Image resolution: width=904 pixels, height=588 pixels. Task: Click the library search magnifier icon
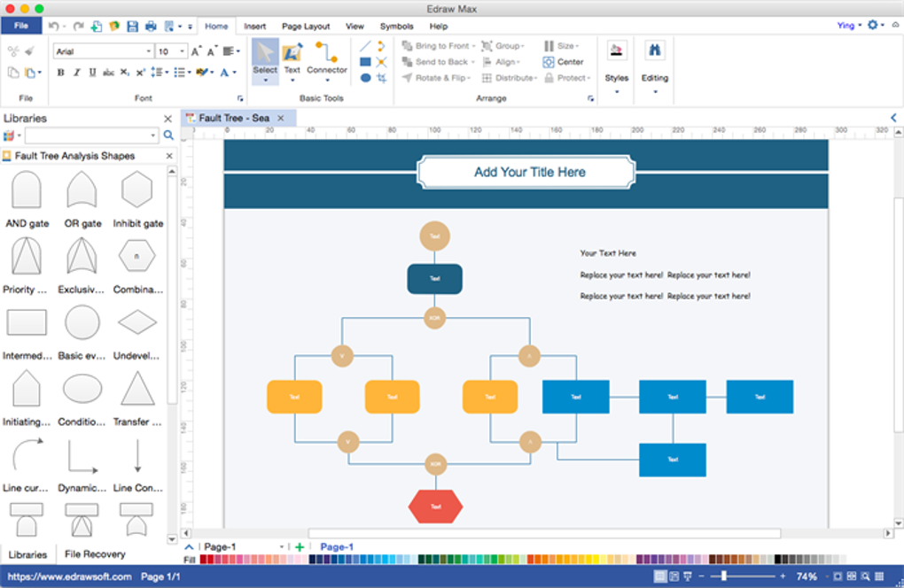[x=168, y=135]
